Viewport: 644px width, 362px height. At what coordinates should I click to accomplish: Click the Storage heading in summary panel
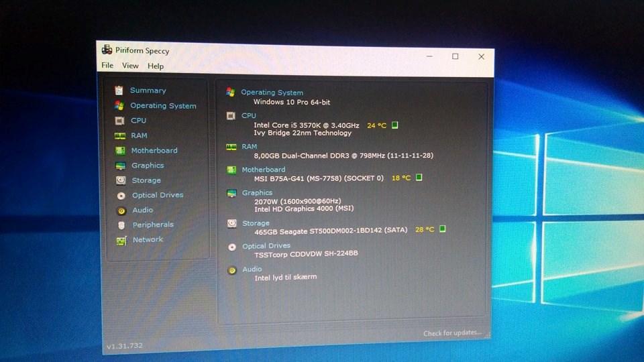click(256, 223)
